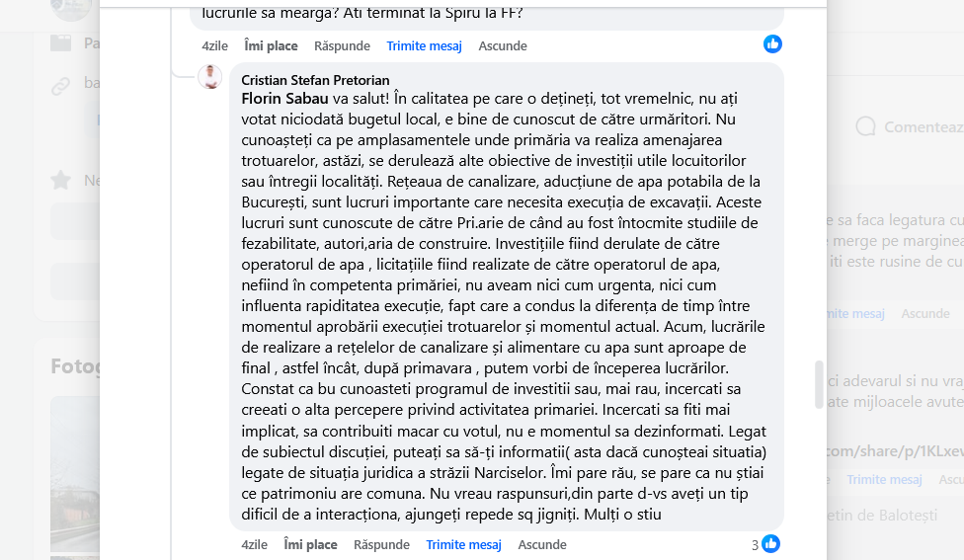Open the Cristian Stefan Pretorian name link
This screenshot has height=560, width=964.
pos(315,80)
